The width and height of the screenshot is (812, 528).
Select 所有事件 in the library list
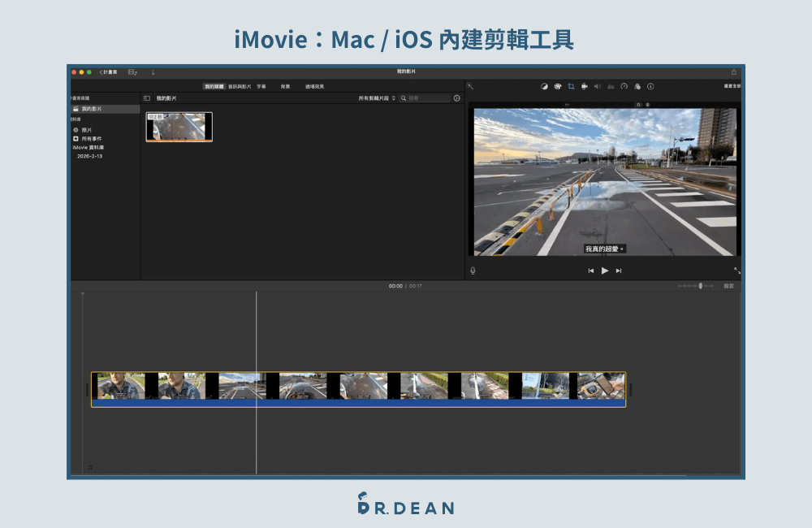(92, 139)
